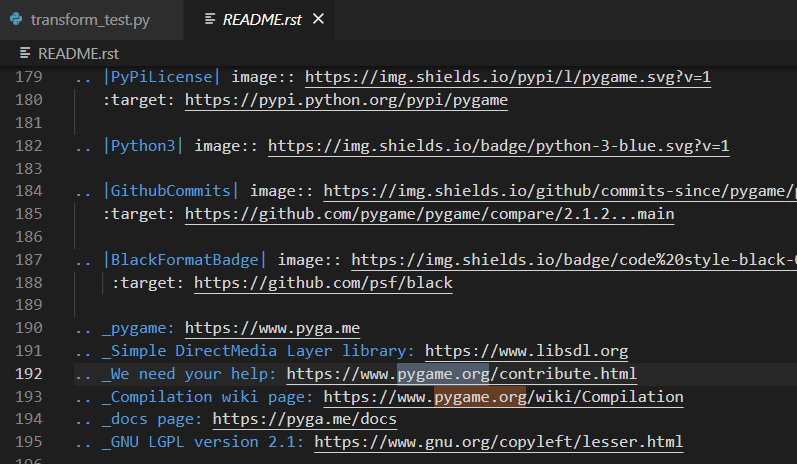The width and height of the screenshot is (797, 464).
Task: Open the pypi.python.org/pypi/pygame link
Action: (x=346, y=100)
